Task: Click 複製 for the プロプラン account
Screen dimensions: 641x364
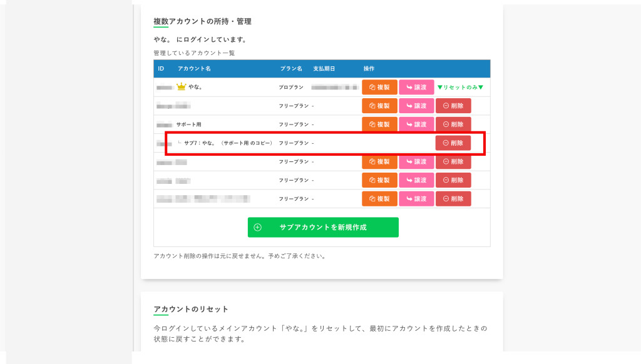Action: point(379,87)
